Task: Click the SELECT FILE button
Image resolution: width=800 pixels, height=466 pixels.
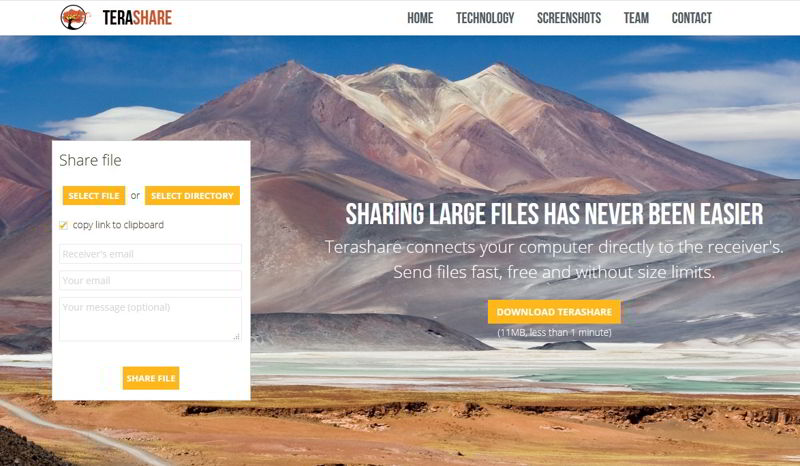Action: coord(94,195)
